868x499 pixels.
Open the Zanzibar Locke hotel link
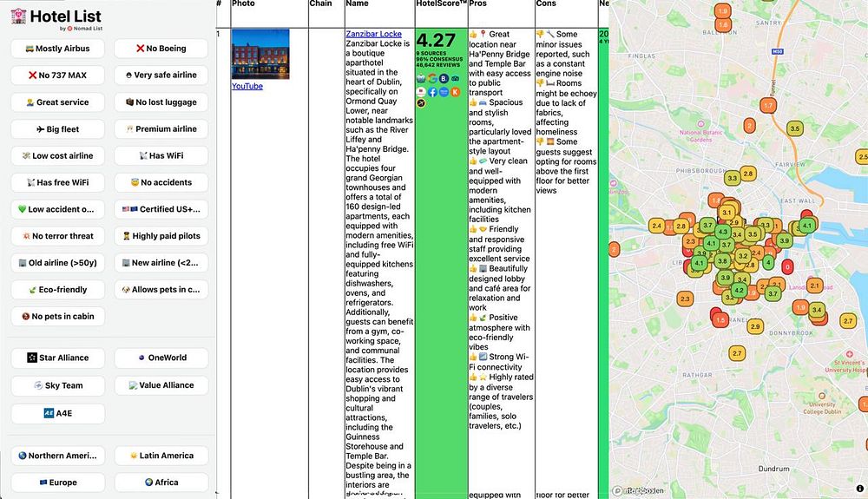(373, 34)
